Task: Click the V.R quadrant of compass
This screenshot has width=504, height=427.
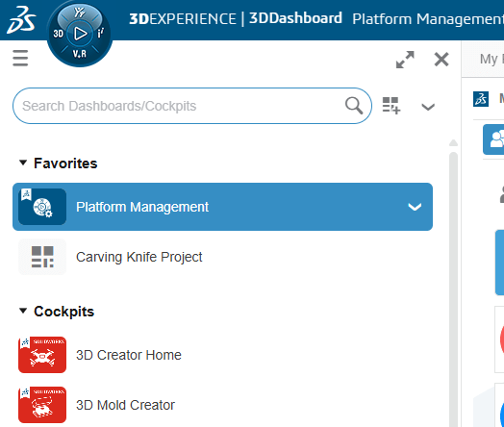Action: (80, 54)
